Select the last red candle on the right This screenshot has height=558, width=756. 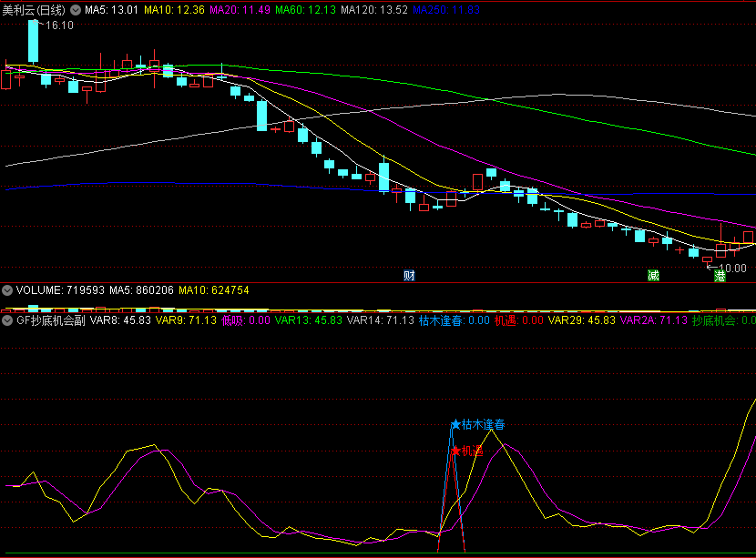pos(748,237)
